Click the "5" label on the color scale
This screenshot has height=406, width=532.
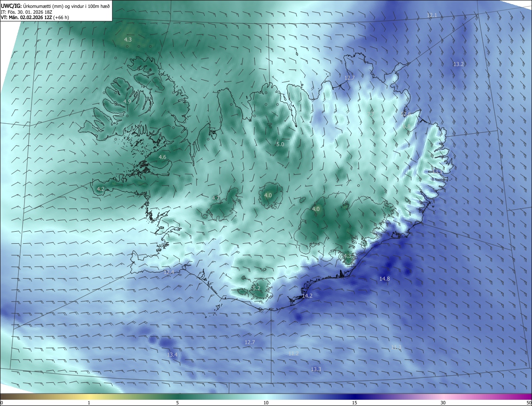[177, 403]
